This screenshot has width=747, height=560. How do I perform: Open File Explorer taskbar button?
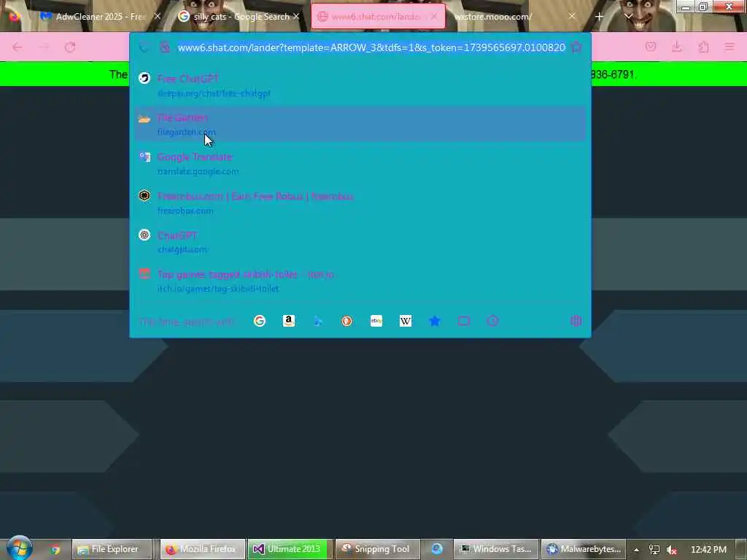(112, 549)
